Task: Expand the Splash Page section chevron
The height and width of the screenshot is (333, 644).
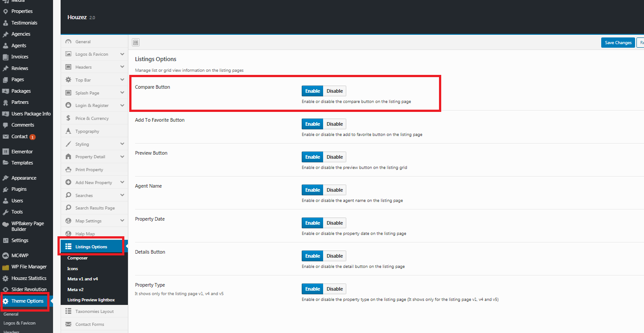Action: (x=122, y=93)
